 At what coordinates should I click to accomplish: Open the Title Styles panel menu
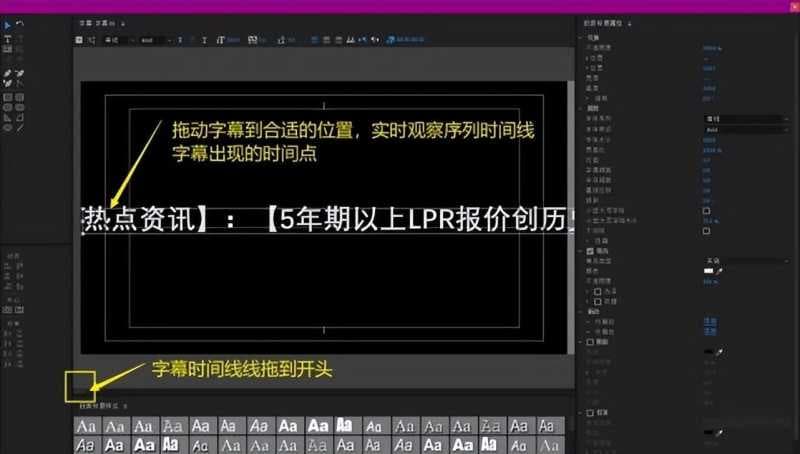click(x=125, y=406)
